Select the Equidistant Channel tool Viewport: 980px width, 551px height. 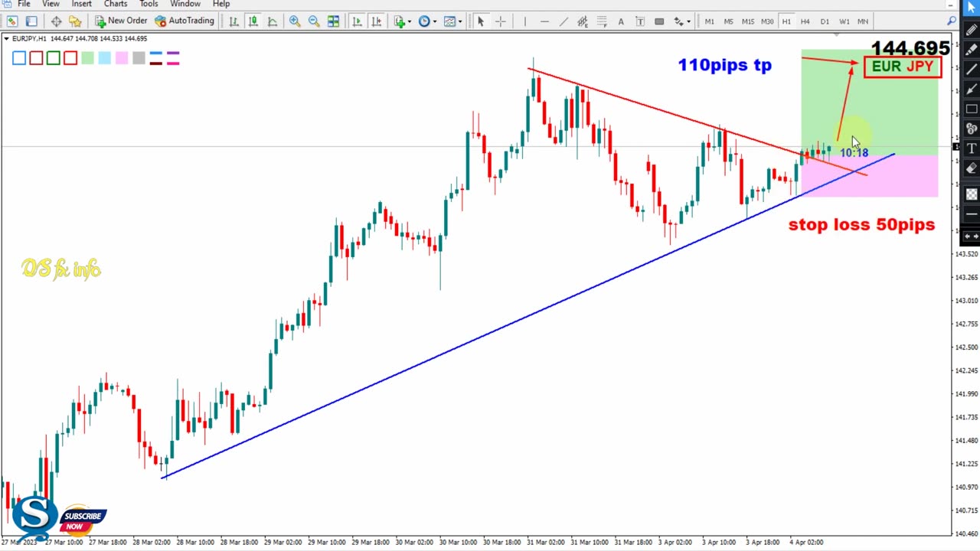583,21
